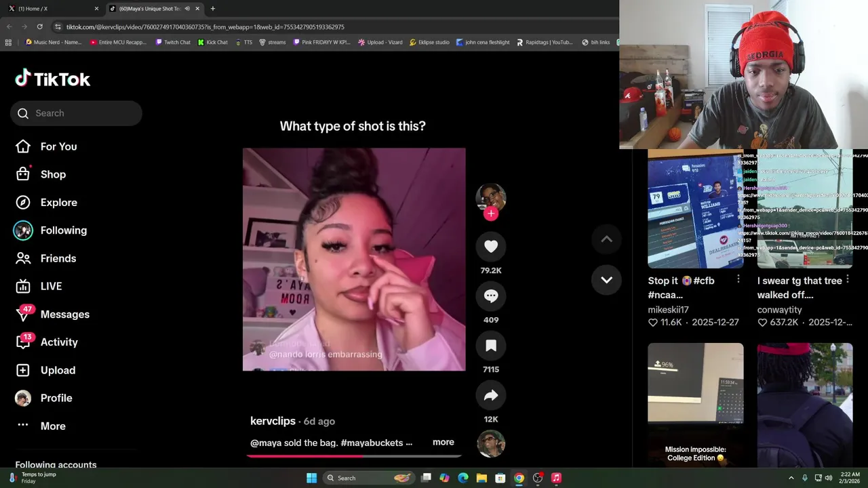Seek using the video progress bar

pyautogui.click(x=354, y=455)
